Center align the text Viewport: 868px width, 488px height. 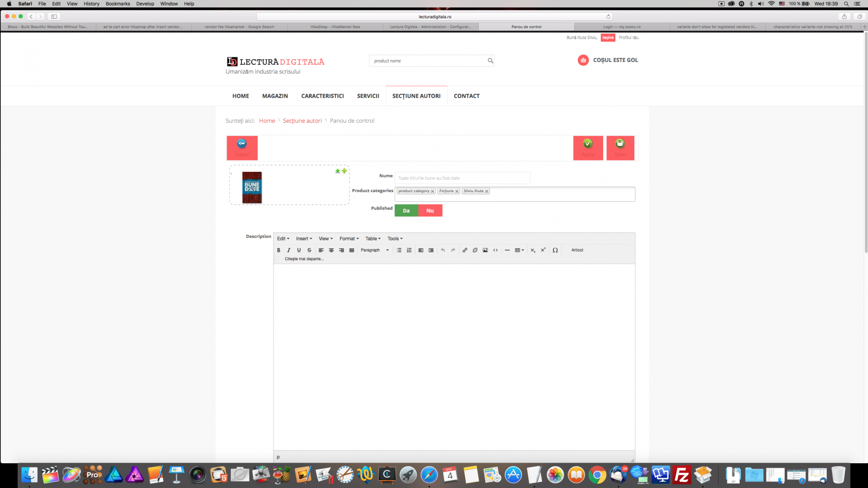pyautogui.click(x=331, y=250)
